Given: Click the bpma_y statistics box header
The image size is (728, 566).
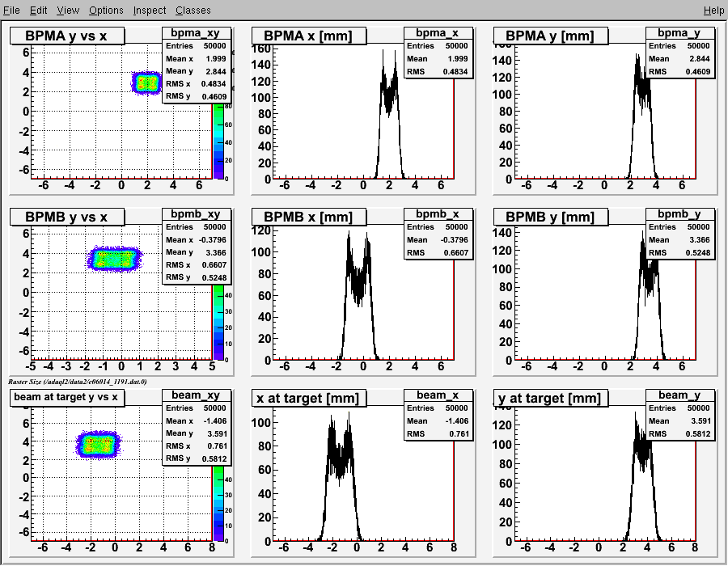Looking at the screenshot, I should (x=679, y=33).
